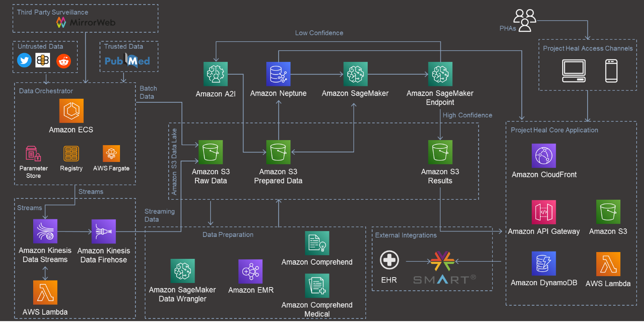Viewport: 644px width, 323px height.
Task: Click the mobile phone access channel icon
Action: coord(611,71)
